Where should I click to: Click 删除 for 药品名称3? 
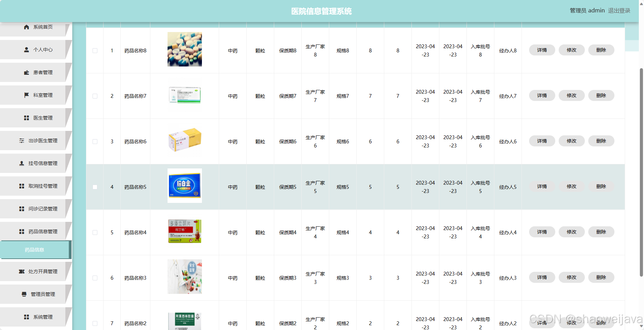[601, 277]
